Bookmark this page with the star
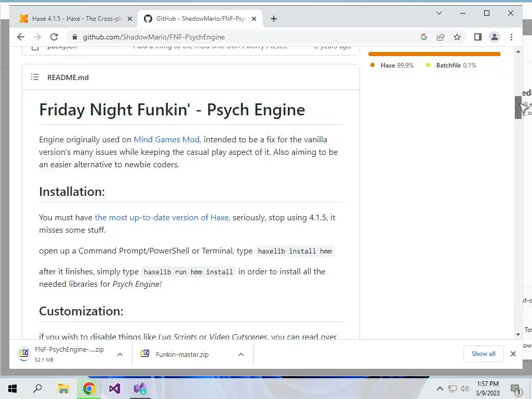 click(457, 37)
